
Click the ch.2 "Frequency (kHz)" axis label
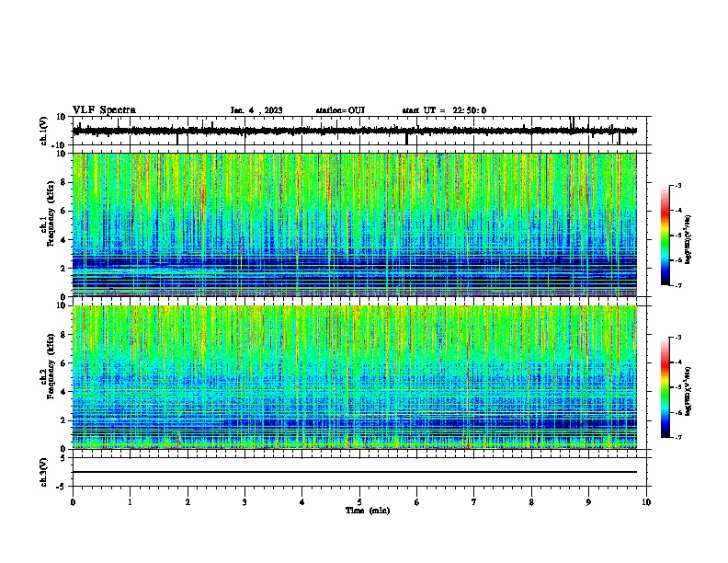(x=51, y=366)
